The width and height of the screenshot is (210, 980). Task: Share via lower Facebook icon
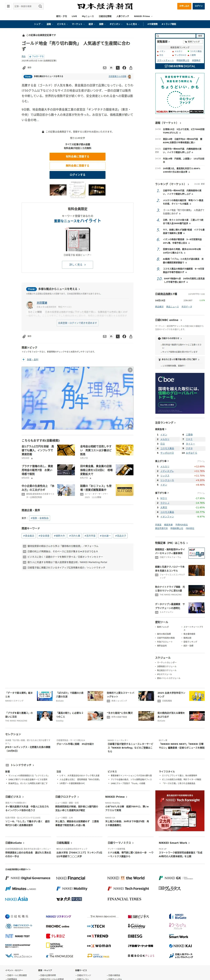coord(124,336)
